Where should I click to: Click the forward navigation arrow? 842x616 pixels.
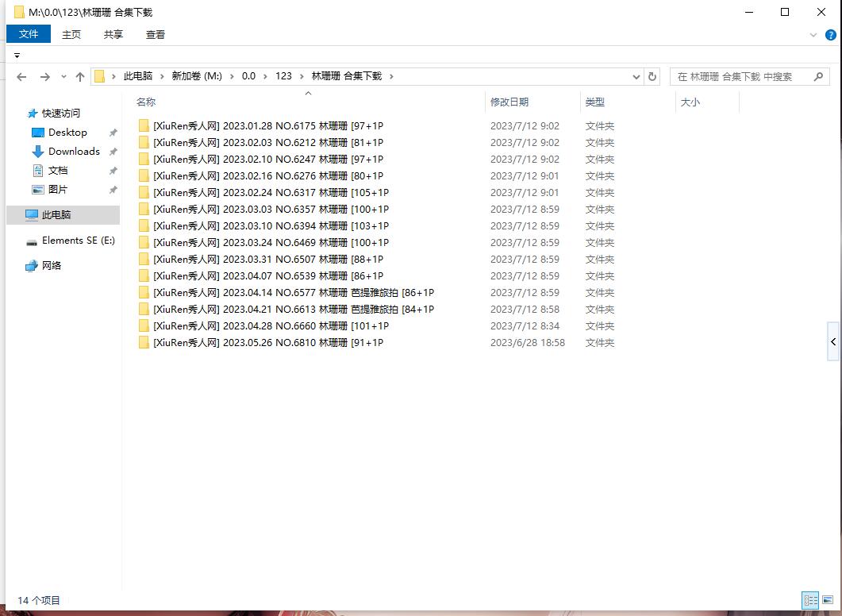click(45, 77)
